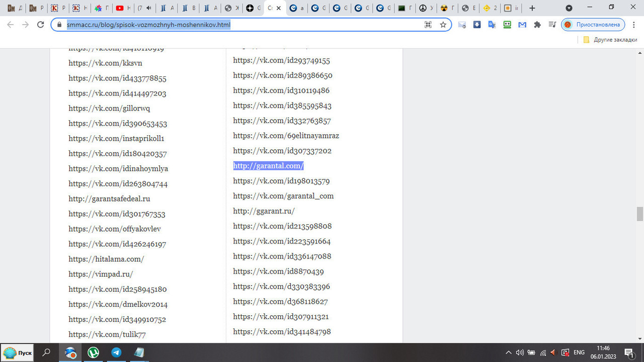Open the Пуск start menu
This screenshot has width=644, height=362.
pyautogui.click(x=18, y=353)
